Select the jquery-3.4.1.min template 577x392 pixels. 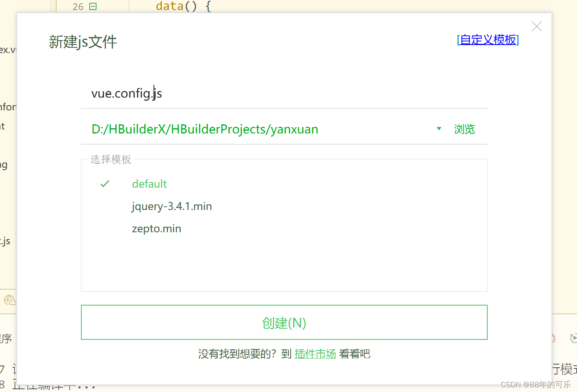172,206
